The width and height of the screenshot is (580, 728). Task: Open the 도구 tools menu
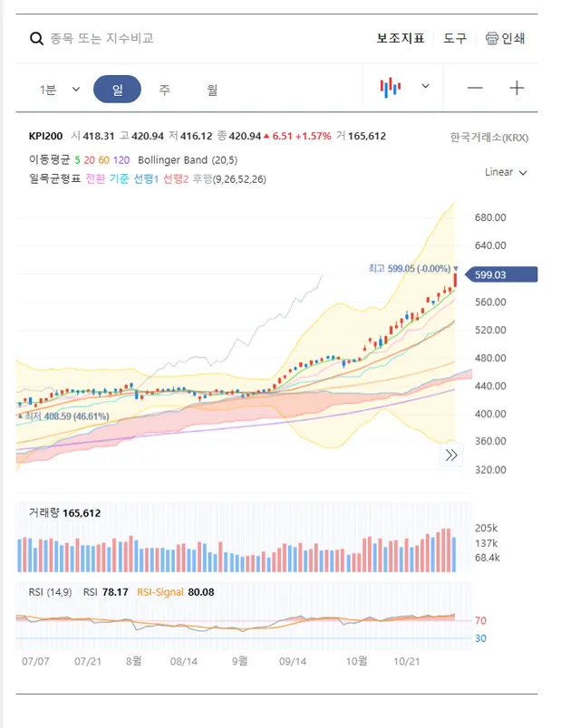[455, 38]
